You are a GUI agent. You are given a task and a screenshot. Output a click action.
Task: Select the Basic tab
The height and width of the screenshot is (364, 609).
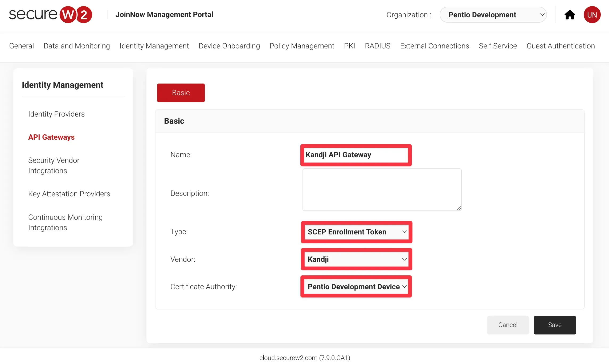pos(181,93)
